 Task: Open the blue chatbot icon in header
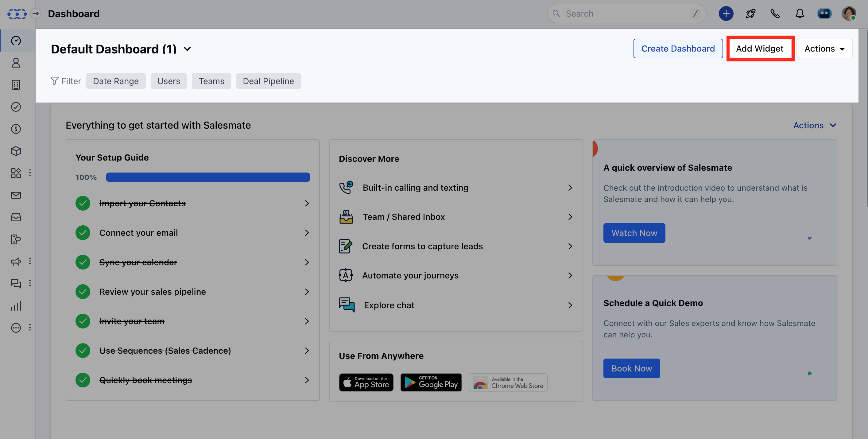(x=824, y=14)
